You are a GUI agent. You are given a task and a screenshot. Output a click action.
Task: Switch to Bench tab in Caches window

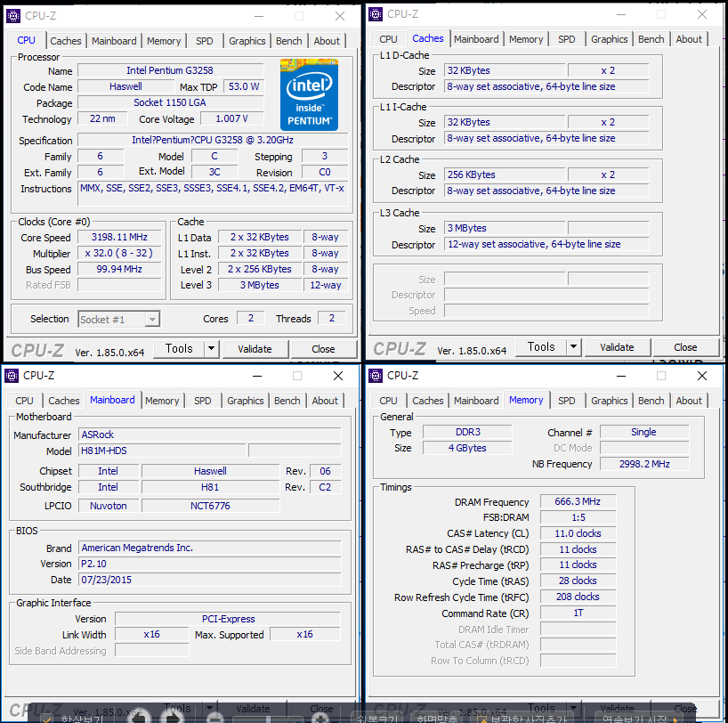[651, 39]
